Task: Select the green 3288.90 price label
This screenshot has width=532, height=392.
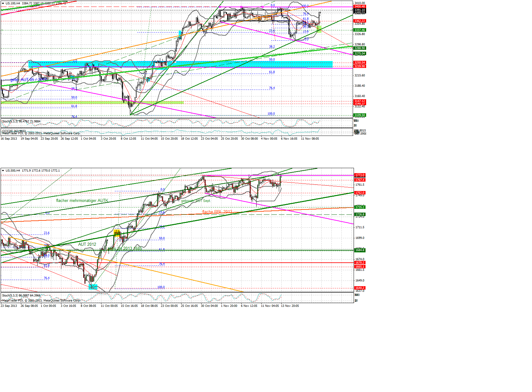Action: (360, 48)
